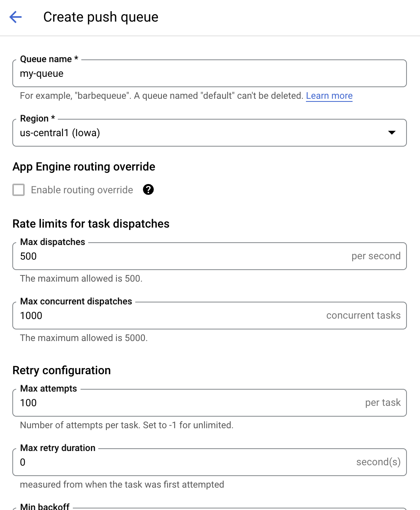This screenshot has height=510, width=420.
Task: Click the 'Create push queue' page title
Action: tap(101, 17)
